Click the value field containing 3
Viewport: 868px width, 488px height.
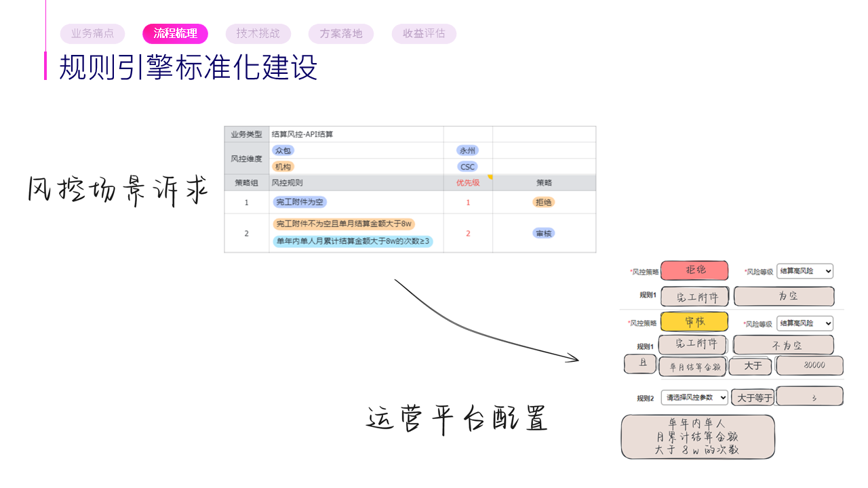pos(810,396)
